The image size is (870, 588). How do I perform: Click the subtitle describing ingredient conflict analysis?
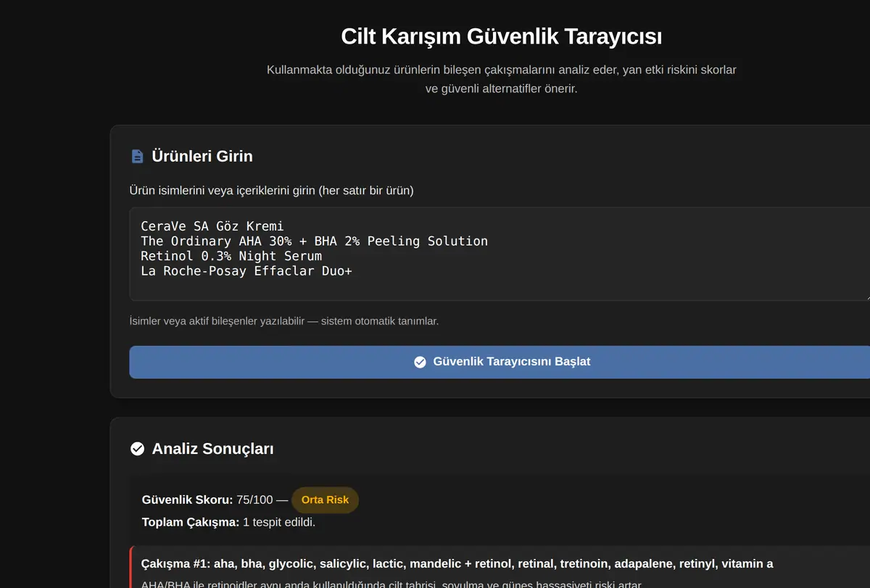[502, 80]
